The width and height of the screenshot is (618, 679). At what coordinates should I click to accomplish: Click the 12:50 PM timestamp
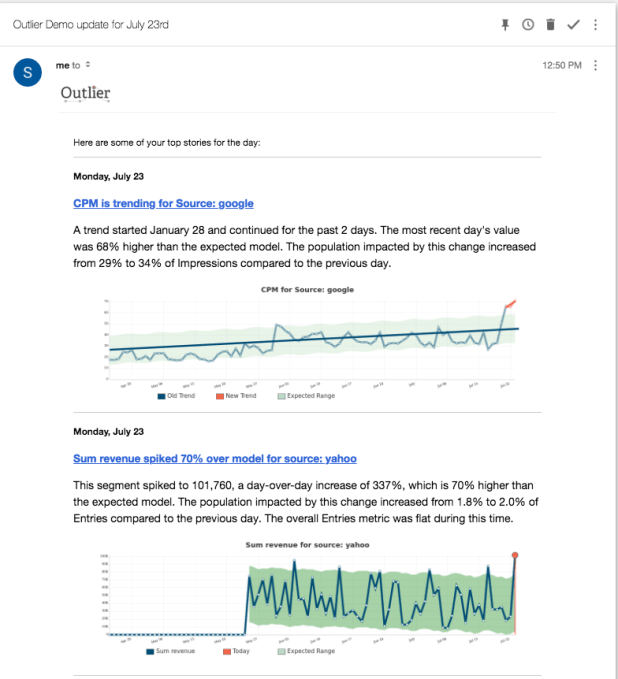click(561, 65)
